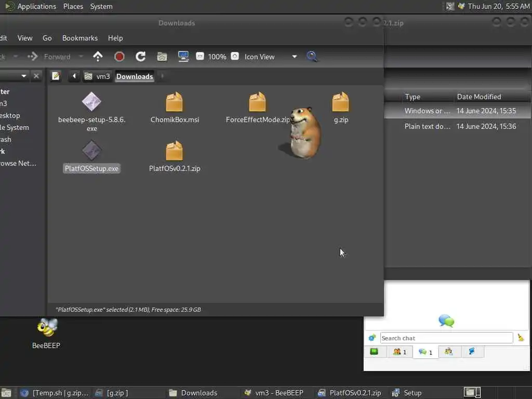Switch to PlatfOSv0.2.1.zip taskbar window
This screenshot has height=399, width=532.
[x=350, y=393]
